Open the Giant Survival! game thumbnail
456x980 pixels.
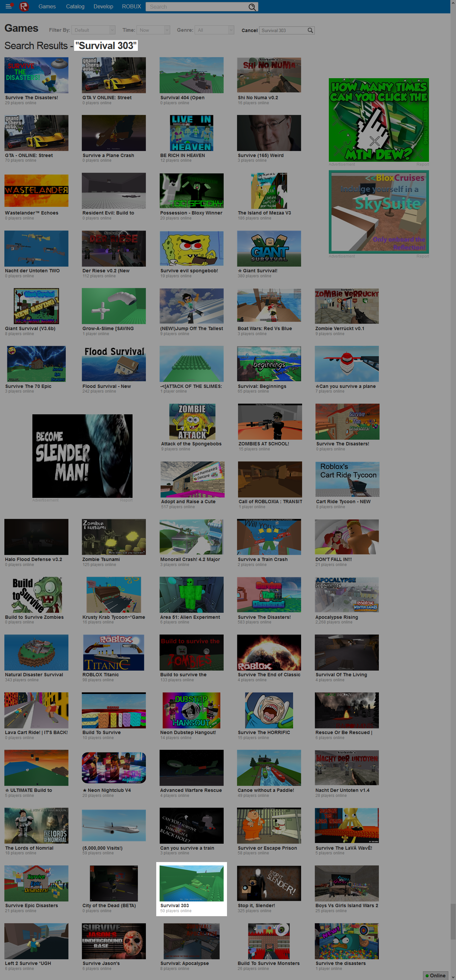[x=269, y=248]
